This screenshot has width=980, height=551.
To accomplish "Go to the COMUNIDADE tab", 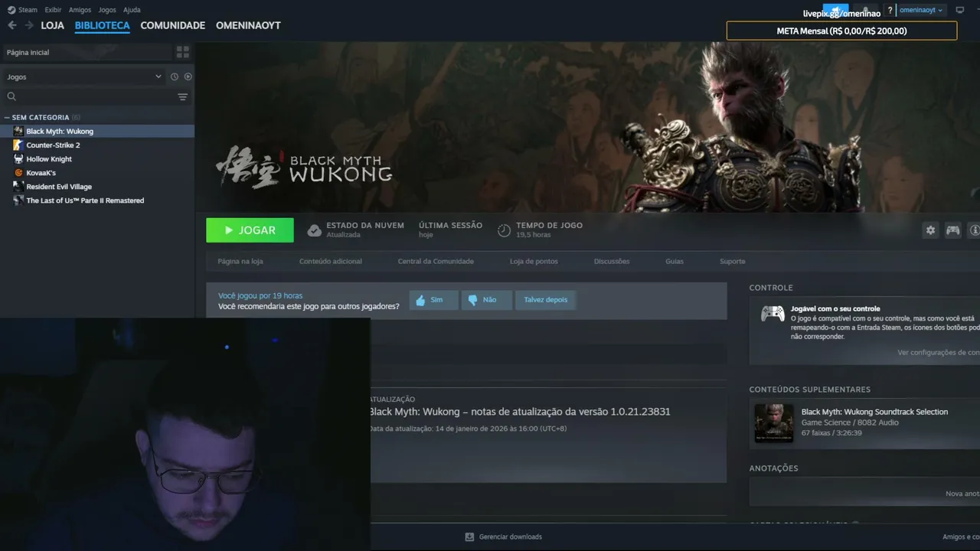I will point(172,25).
